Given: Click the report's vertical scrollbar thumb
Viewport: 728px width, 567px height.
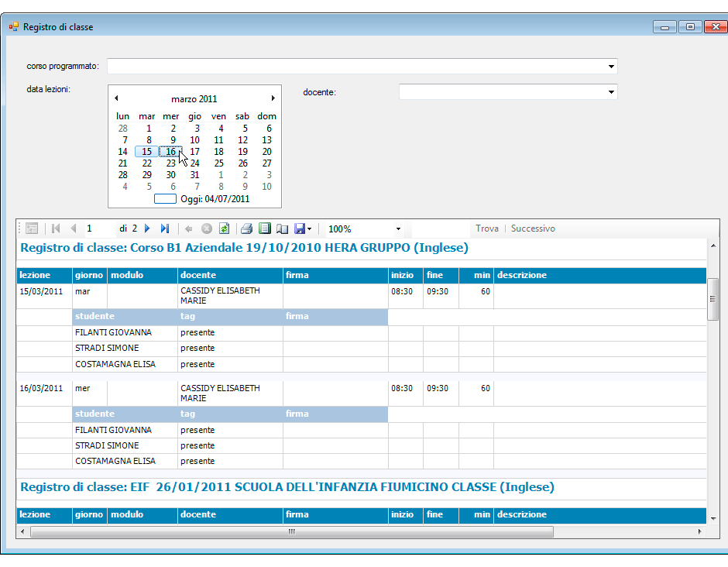Looking at the screenshot, I should [713, 299].
